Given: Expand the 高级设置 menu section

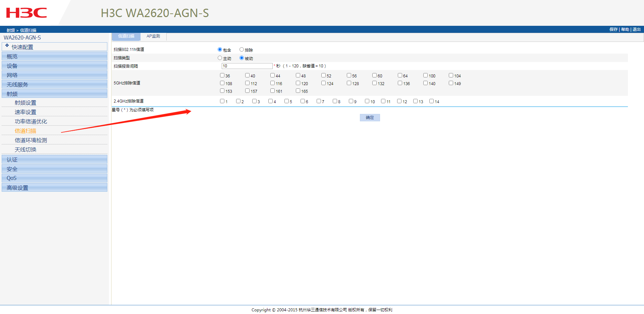Looking at the screenshot, I should click(x=54, y=188).
